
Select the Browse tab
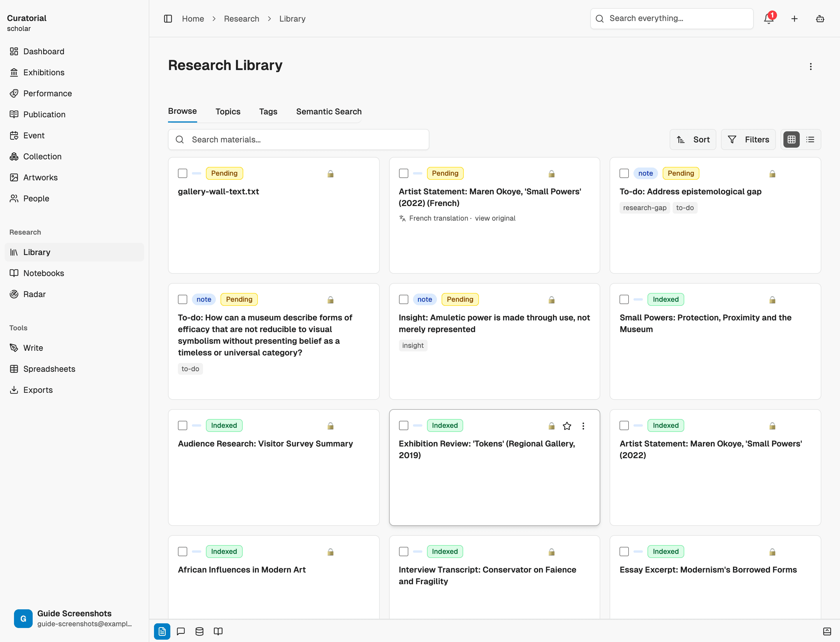pyautogui.click(x=183, y=111)
